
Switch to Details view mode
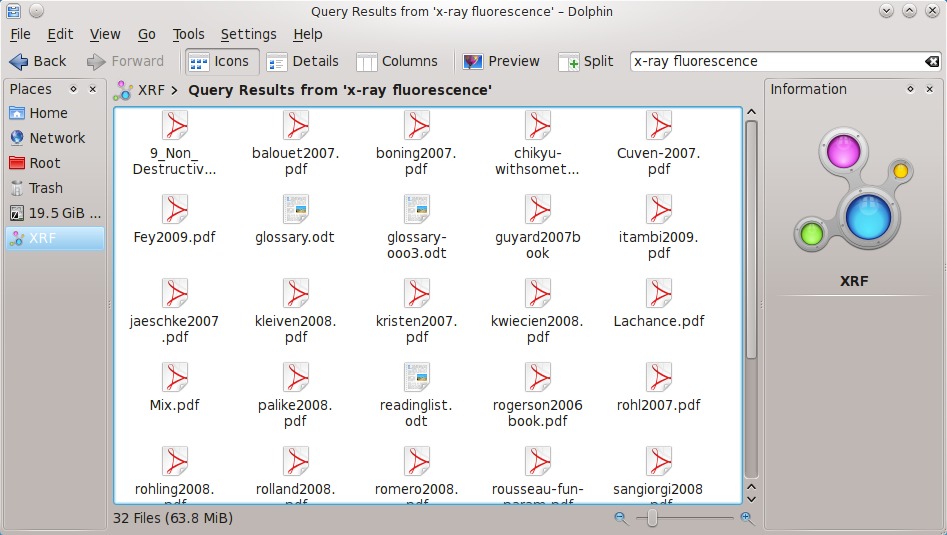tap(303, 61)
